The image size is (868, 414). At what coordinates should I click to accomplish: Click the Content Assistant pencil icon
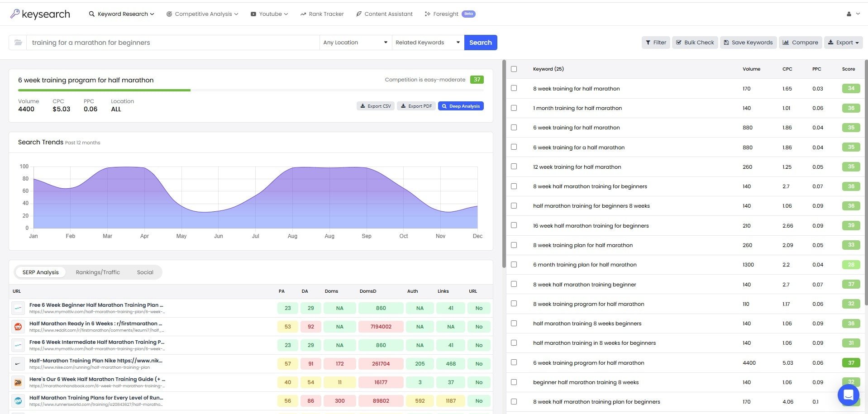[358, 14]
